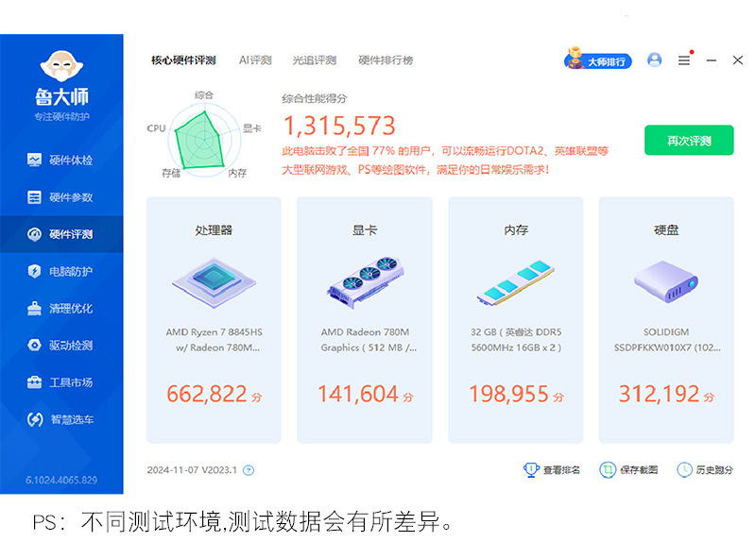
Task: Open the 大师排行 ranking badge
Action: coord(598,59)
